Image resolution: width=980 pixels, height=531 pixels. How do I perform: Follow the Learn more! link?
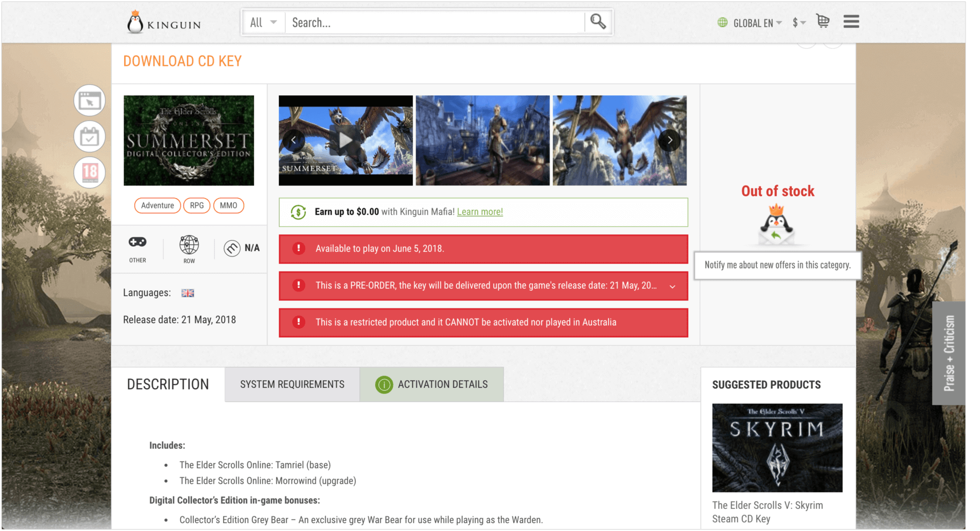[480, 212]
